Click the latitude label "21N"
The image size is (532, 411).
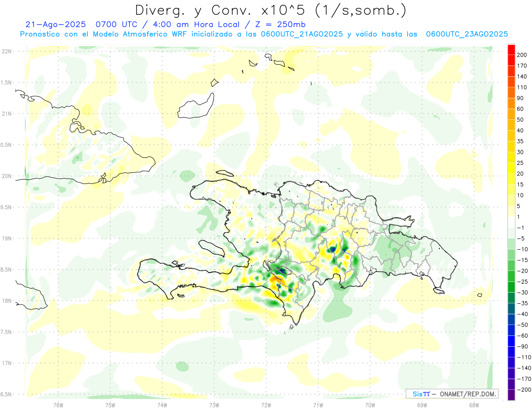point(7,114)
